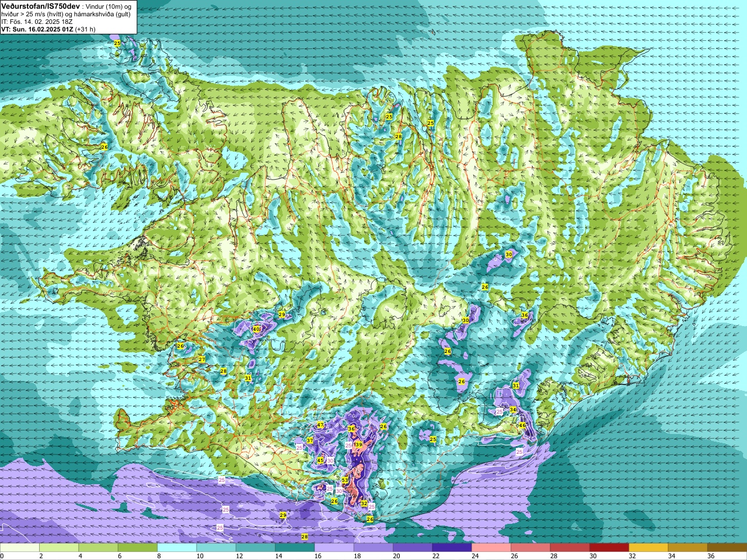Click the red legend swatch between 28 and 30
The image size is (747, 560).
click(570, 548)
